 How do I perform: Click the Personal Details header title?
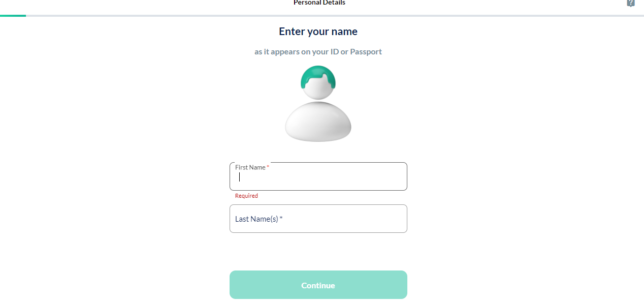319,3
